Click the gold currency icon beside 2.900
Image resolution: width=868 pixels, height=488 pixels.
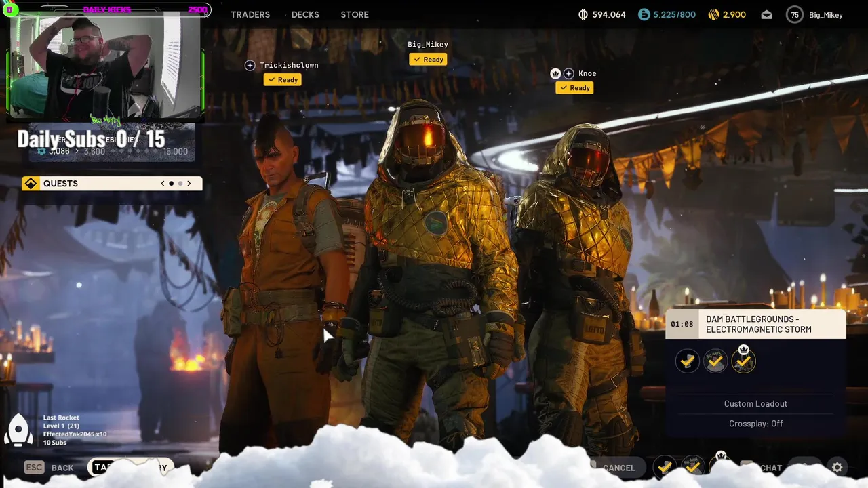tap(713, 14)
